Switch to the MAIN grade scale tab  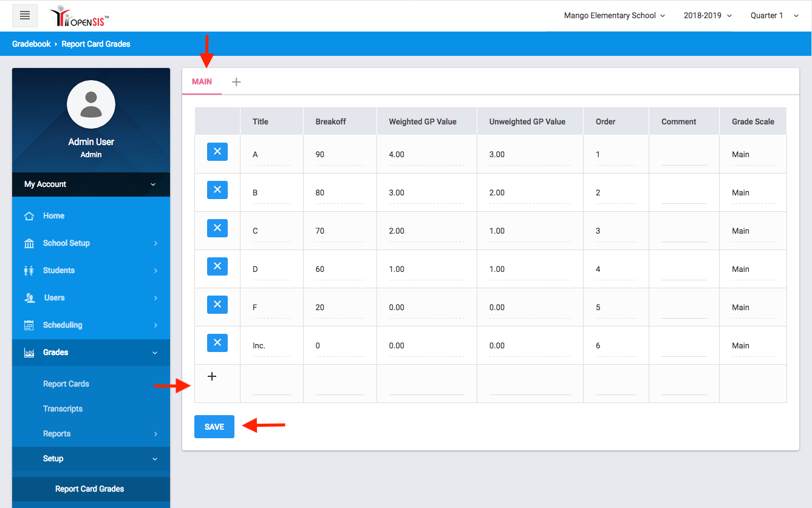(x=202, y=82)
